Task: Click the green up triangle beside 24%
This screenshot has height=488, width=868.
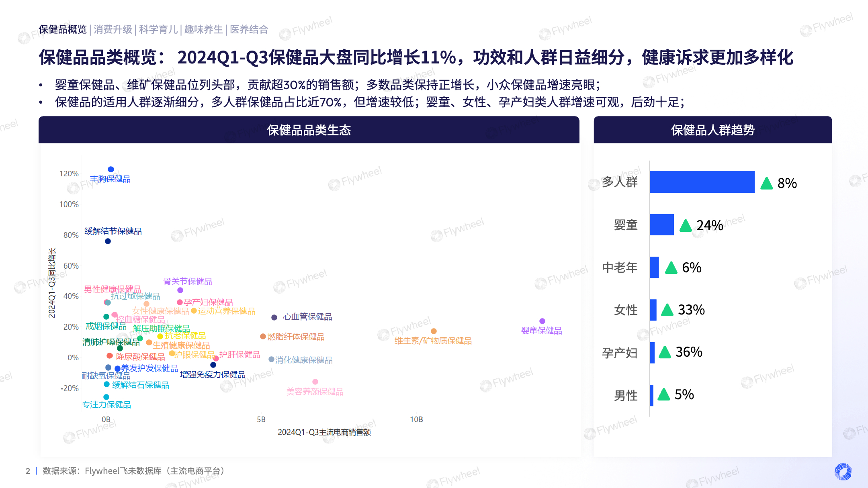Action: point(686,225)
